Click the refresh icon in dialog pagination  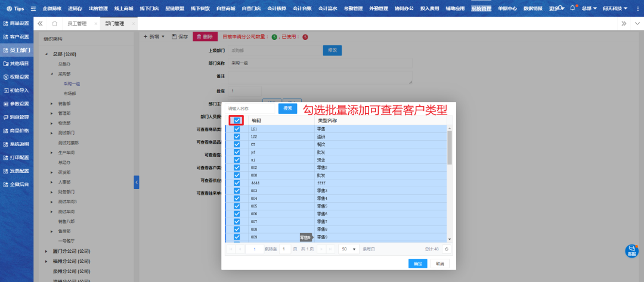[x=447, y=249]
